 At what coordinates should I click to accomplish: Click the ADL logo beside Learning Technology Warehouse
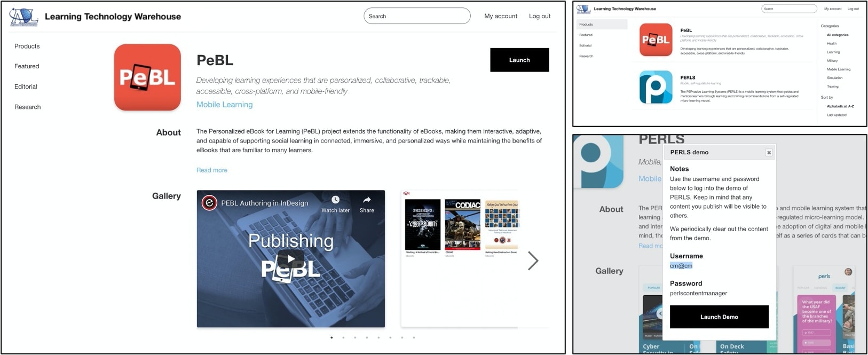(24, 17)
